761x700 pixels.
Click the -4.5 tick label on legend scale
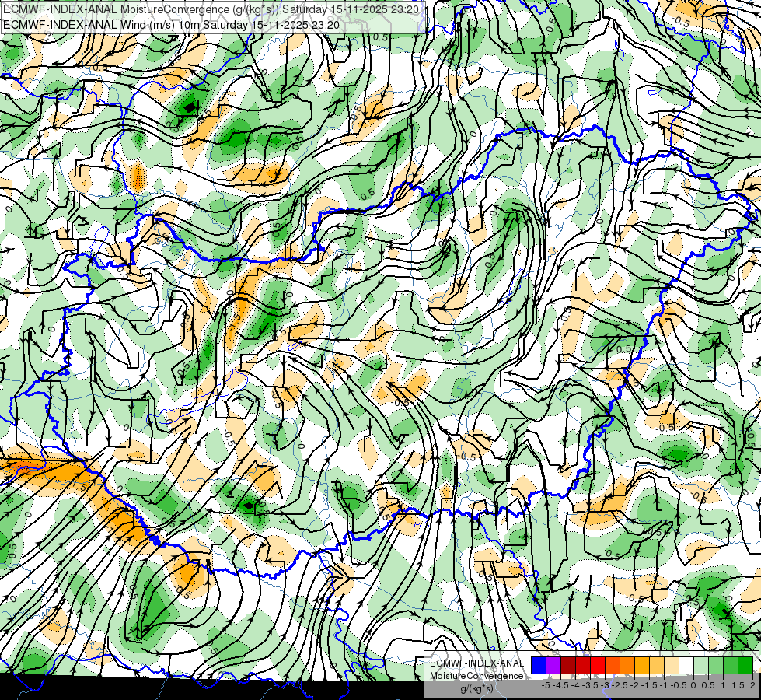561,685
